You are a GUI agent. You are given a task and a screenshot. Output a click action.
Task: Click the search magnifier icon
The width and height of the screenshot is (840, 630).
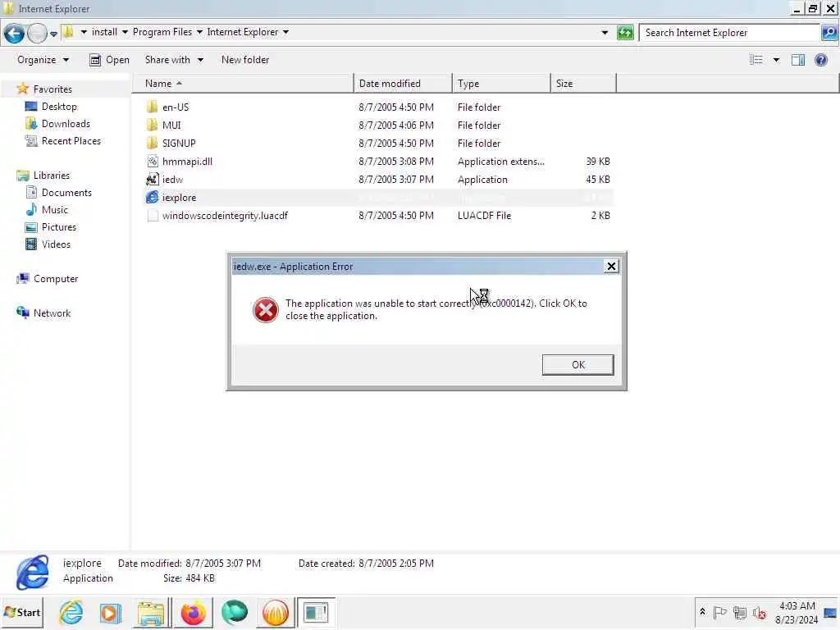tap(829, 33)
